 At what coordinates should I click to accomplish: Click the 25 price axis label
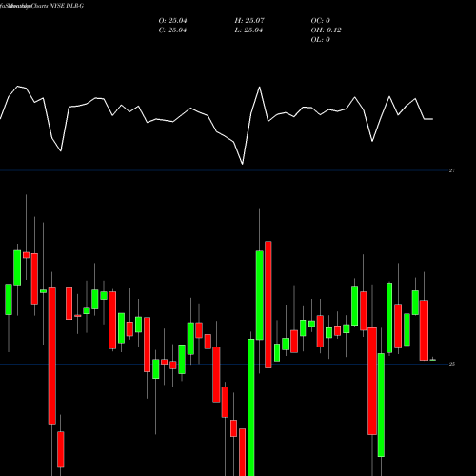click(x=452, y=364)
